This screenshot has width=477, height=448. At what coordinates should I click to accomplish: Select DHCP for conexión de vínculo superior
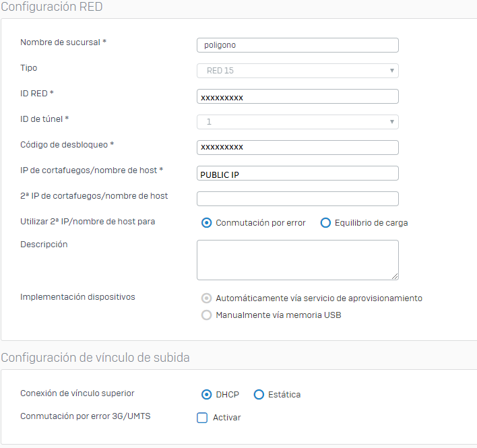[207, 395]
